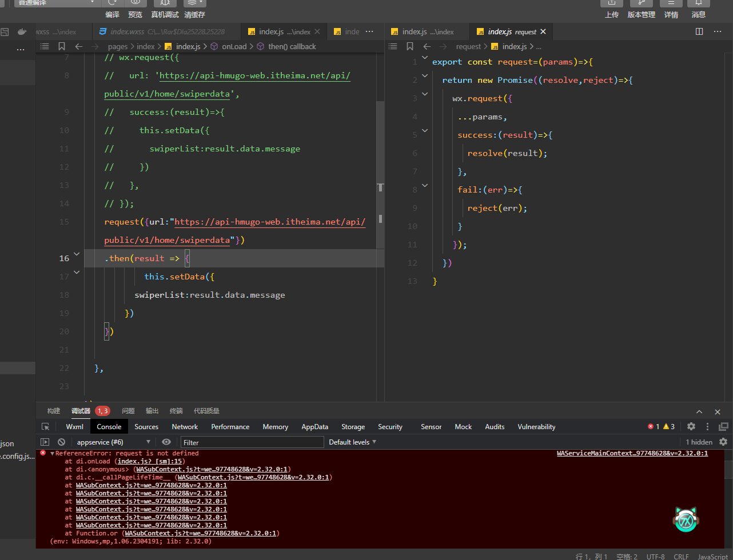
Task: Select the appservice (#6) context dropdown
Action: click(113, 442)
